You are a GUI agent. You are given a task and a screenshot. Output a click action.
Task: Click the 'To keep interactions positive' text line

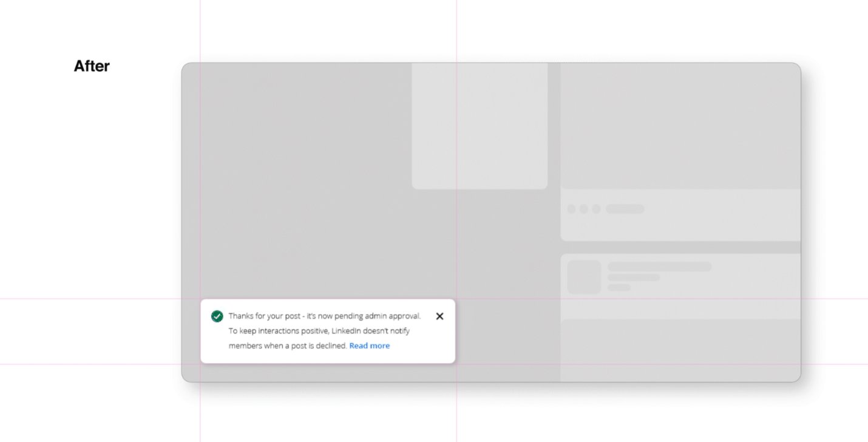tap(319, 331)
